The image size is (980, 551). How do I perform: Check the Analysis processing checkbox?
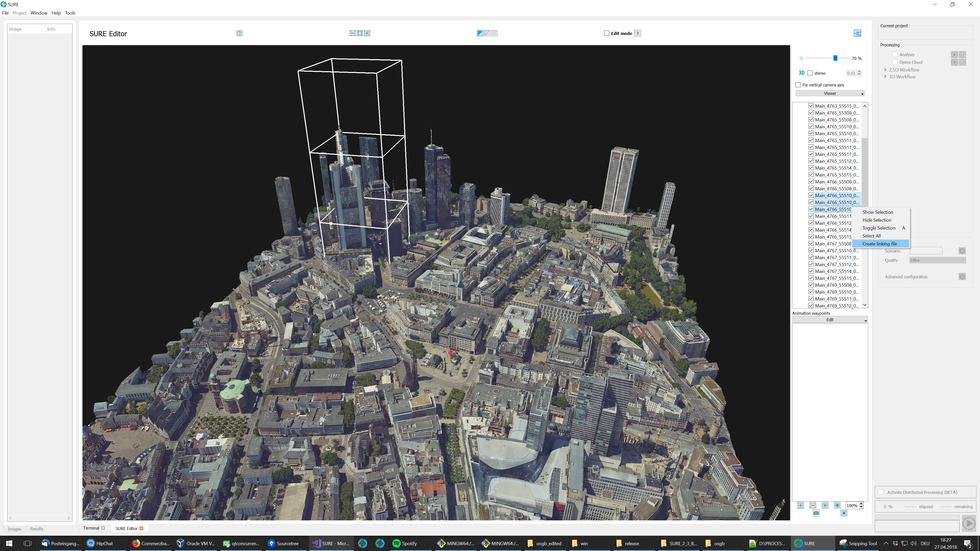895,54
